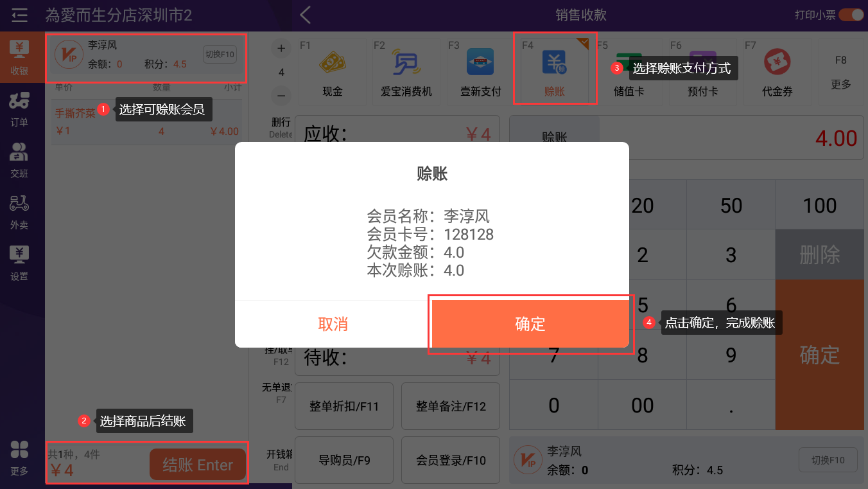
Task: Expand F8 更多 payment options
Action: [x=840, y=71]
